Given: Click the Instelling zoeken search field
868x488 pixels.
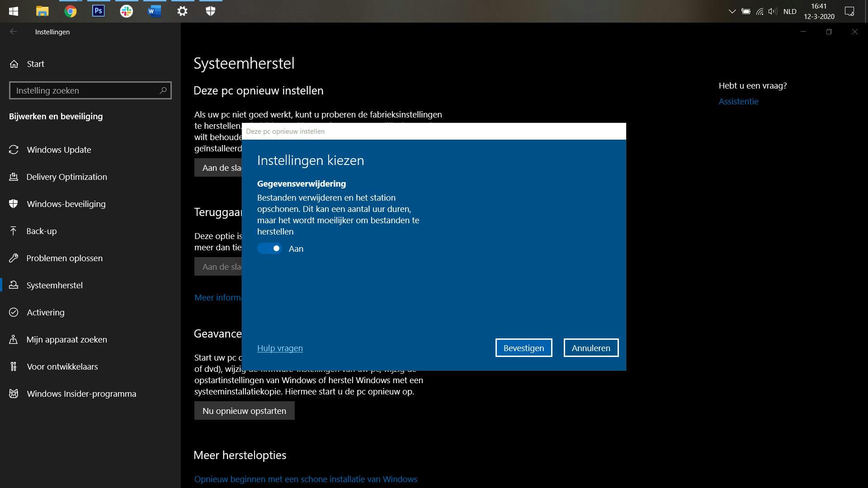Looking at the screenshot, I should click(x=86, y=90).
